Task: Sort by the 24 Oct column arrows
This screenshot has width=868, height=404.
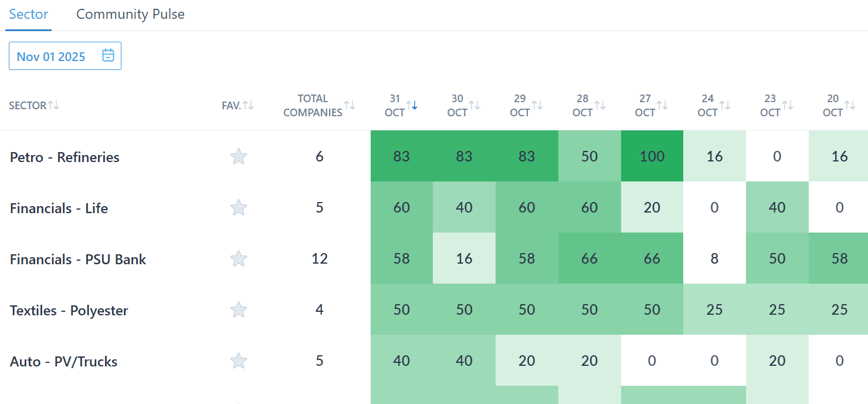Action: click(725, 105)
